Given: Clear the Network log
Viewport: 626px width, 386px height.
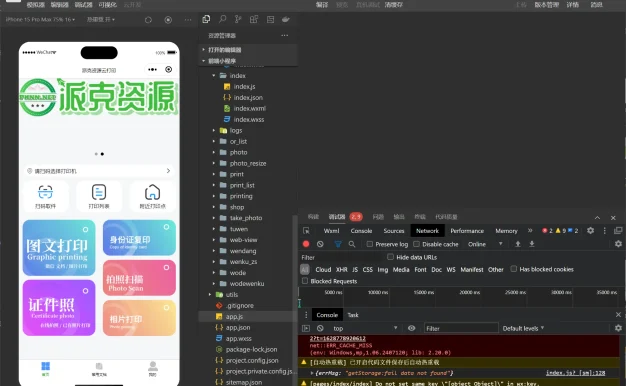Looking at the screenshot, I should [320, 244].
